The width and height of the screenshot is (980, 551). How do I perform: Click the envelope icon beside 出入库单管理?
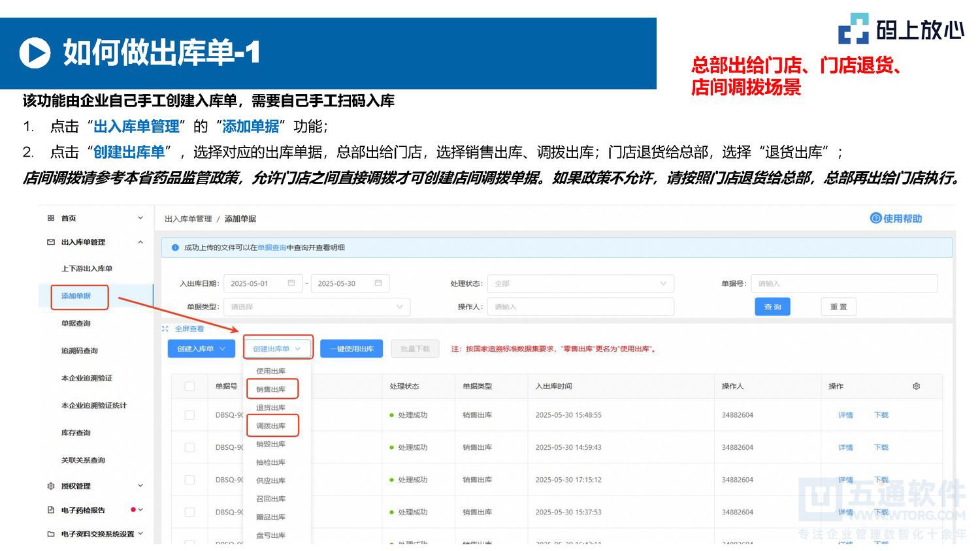(x=51, y=242)
